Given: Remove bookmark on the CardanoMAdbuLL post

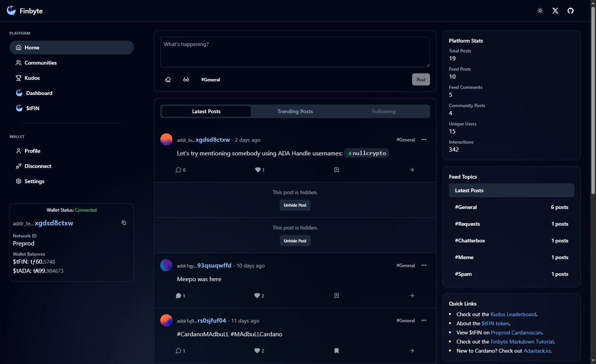Looking at the screenshot, I should coord(336,351).
